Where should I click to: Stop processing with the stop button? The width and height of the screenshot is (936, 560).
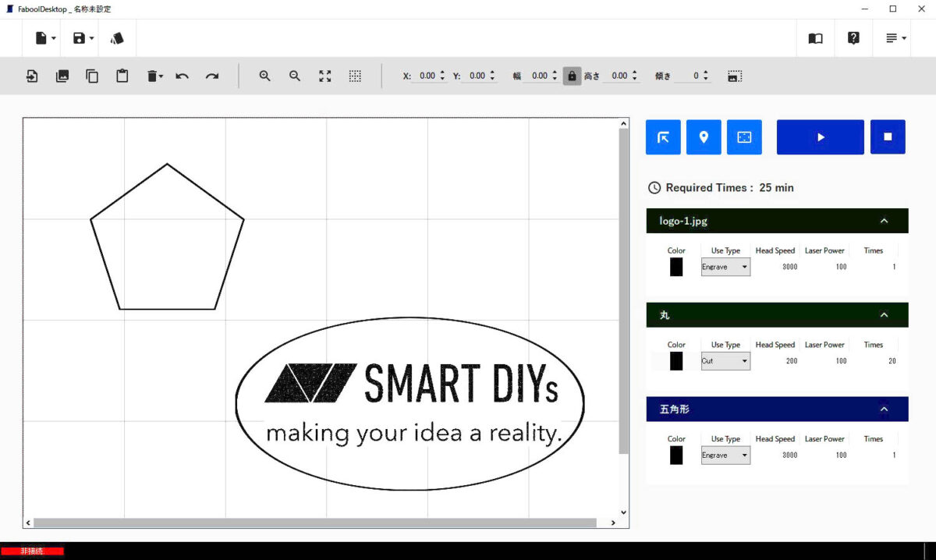888,137
